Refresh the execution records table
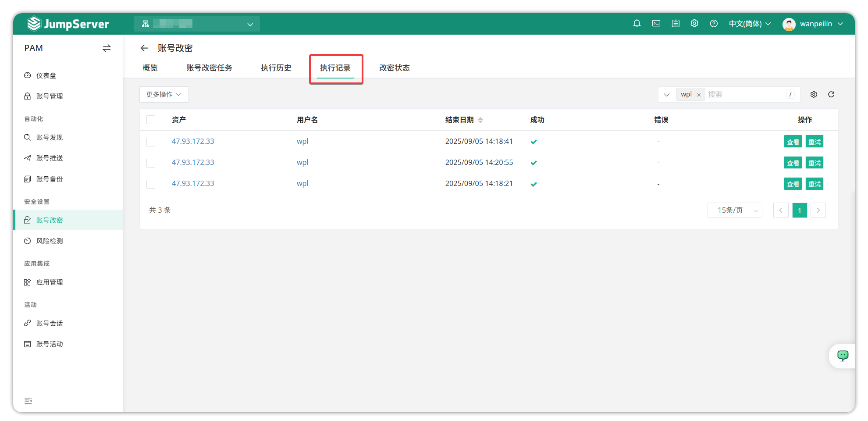This screenshot has height=421, width=868. click(831, 94)
